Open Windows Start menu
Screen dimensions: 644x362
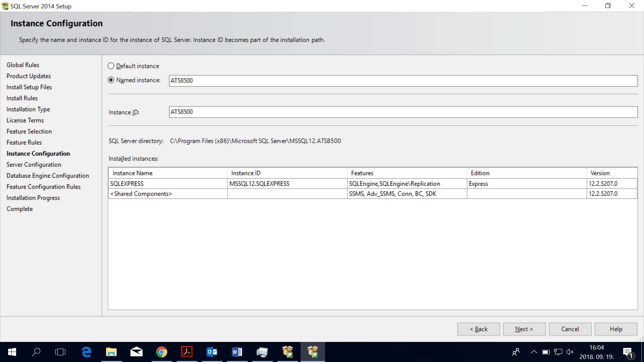click(x=12, y=352)
